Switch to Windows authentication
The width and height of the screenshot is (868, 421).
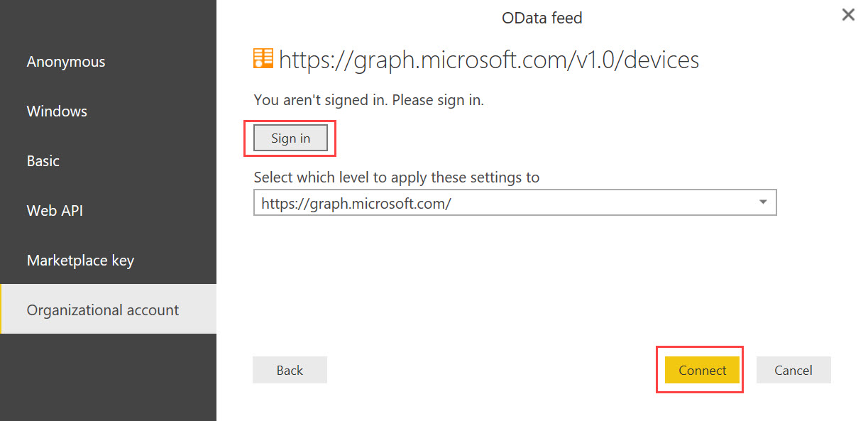tap(57, 111)
